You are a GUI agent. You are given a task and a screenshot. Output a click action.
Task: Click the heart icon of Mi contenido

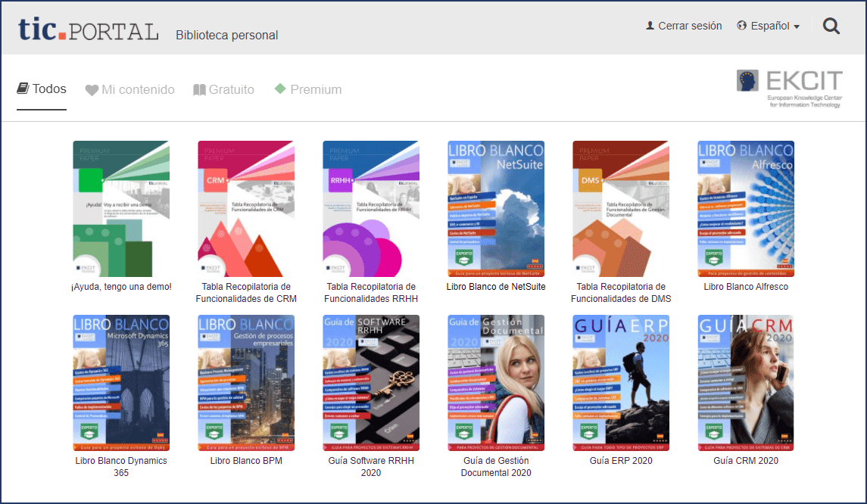pyautogui.click(x=92, y=90)
